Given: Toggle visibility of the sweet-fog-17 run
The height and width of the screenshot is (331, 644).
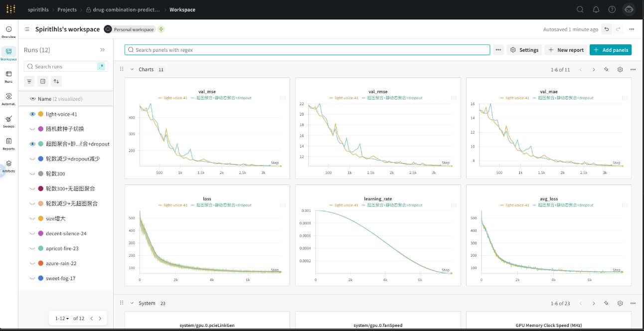Looking at the screenshot, I should click(32, 279).
